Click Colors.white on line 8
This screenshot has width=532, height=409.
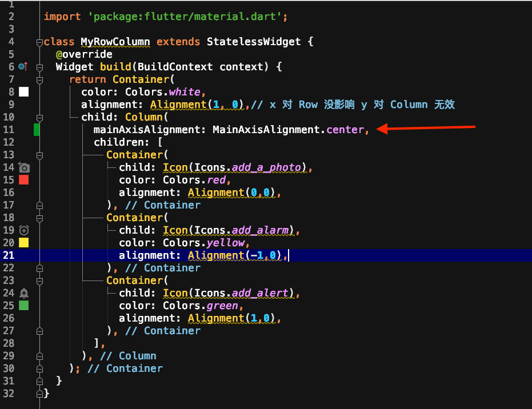(x=163, y=92)
